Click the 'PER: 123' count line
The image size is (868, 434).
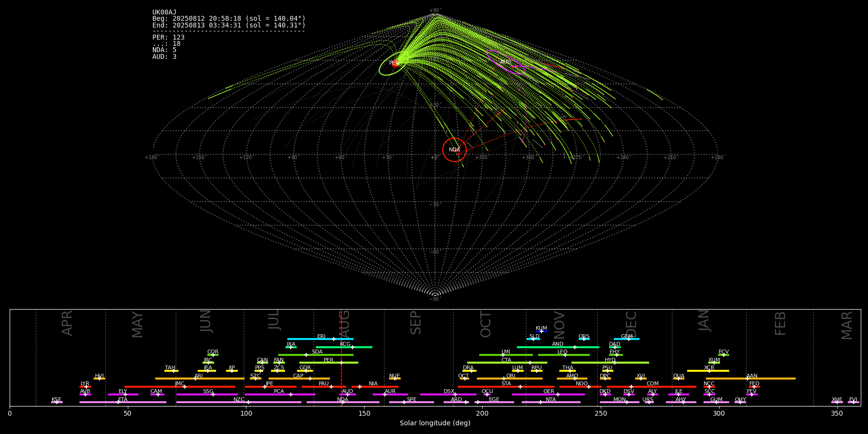click(x=168, y=38)
